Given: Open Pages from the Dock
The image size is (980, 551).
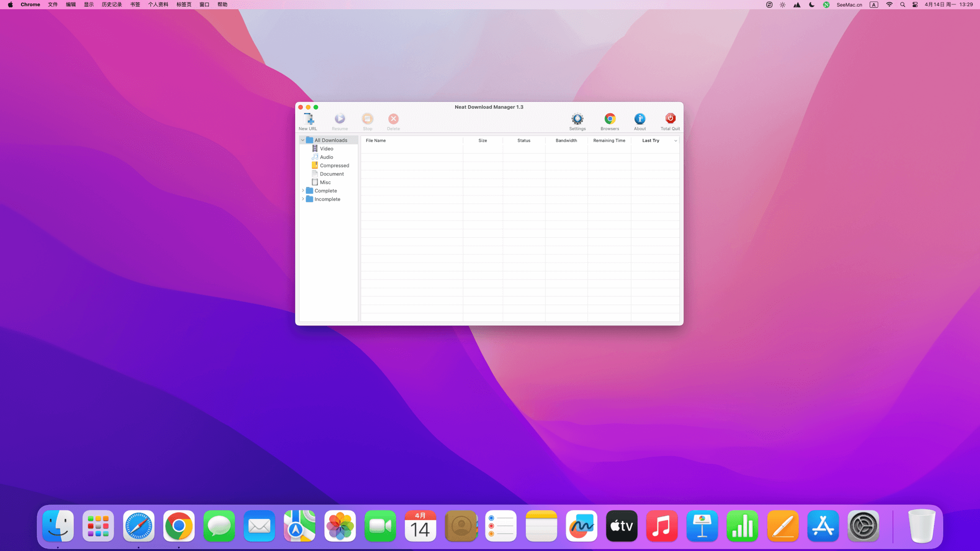Looking at the screenshot, I should [x=782, y=526].
